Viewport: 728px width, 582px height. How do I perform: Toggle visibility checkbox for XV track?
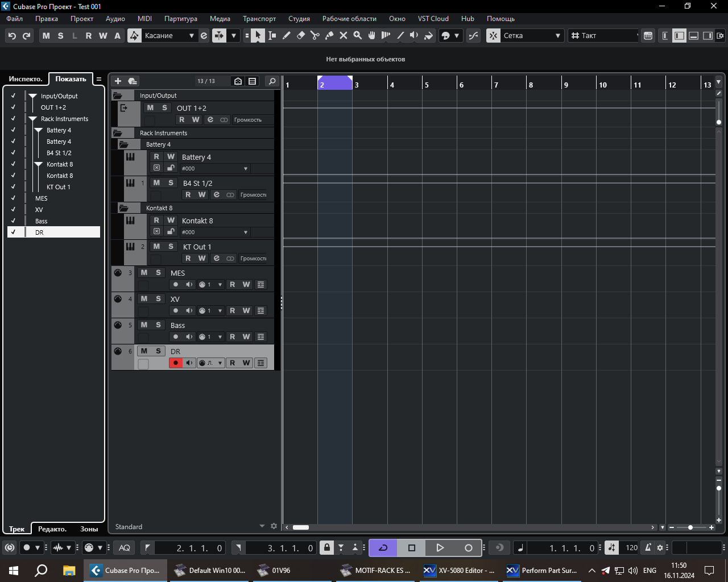coord(13,210)
